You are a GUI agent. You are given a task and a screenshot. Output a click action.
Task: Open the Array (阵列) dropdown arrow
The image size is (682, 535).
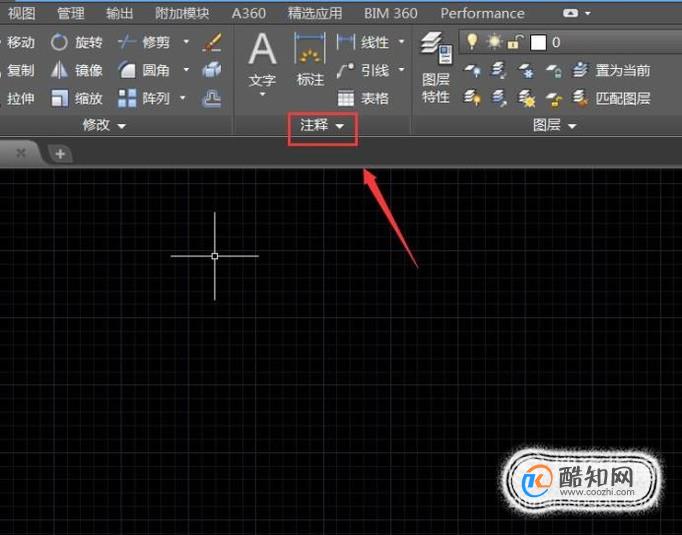tap(183, 98)
